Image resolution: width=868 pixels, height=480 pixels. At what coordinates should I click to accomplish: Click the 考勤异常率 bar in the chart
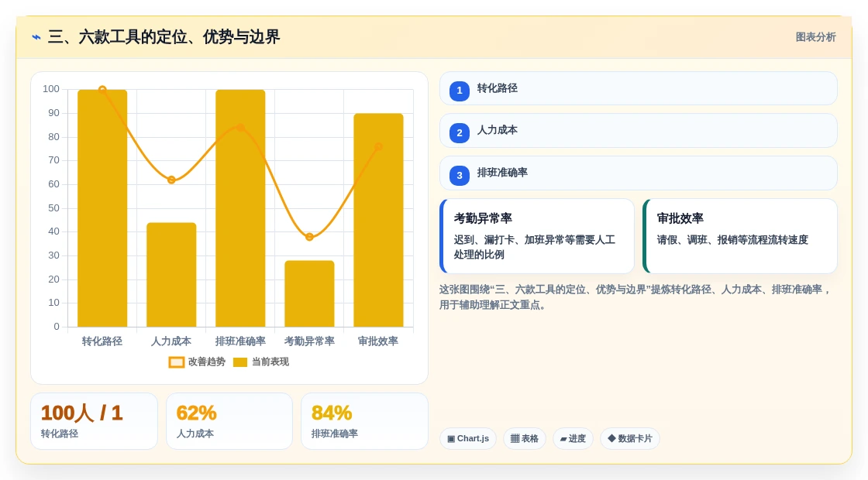point(309,293)
